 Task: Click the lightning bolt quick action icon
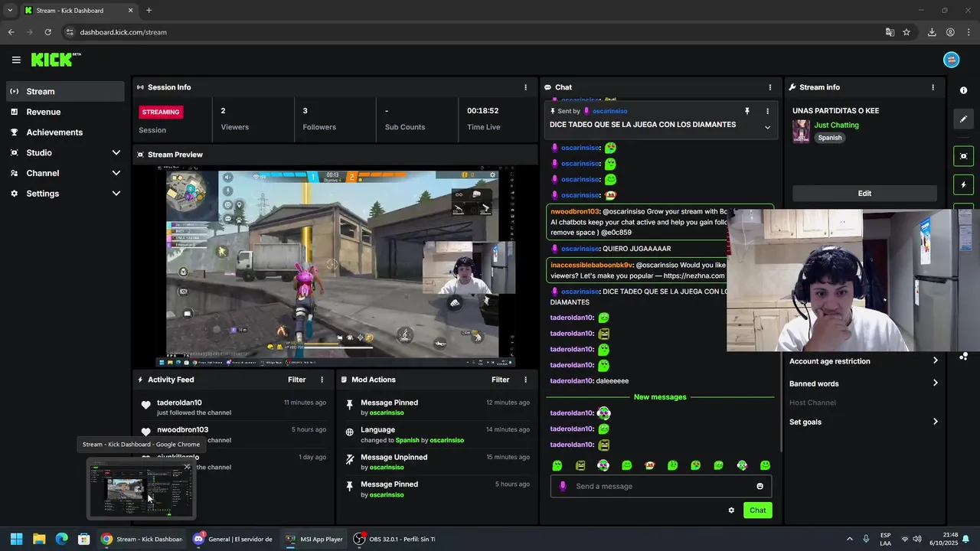point(963,184)
